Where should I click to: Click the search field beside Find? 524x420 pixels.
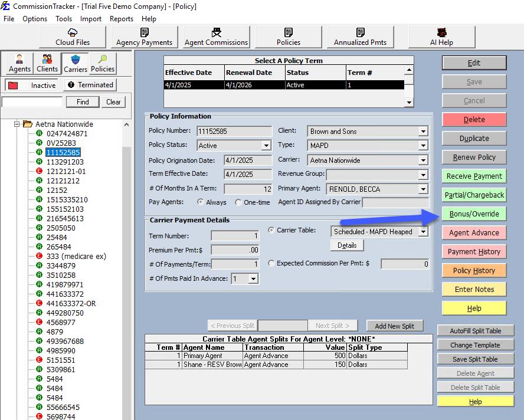coord(32,102)
